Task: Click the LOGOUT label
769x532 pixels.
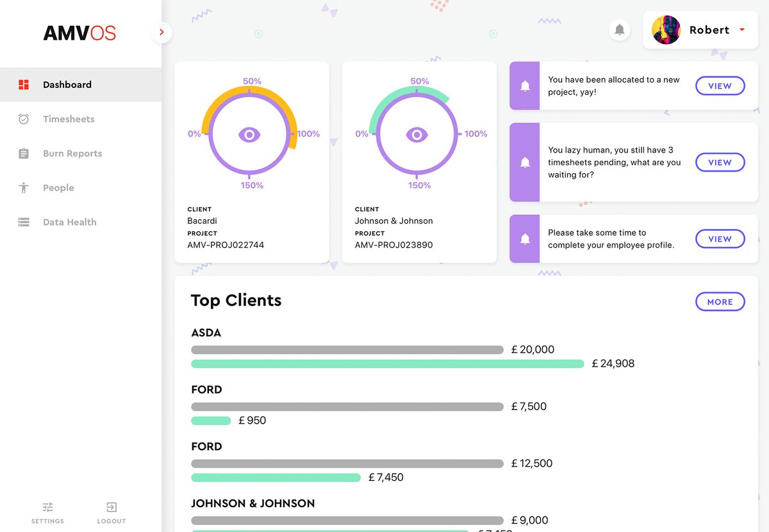Action: tap(112, 521)
